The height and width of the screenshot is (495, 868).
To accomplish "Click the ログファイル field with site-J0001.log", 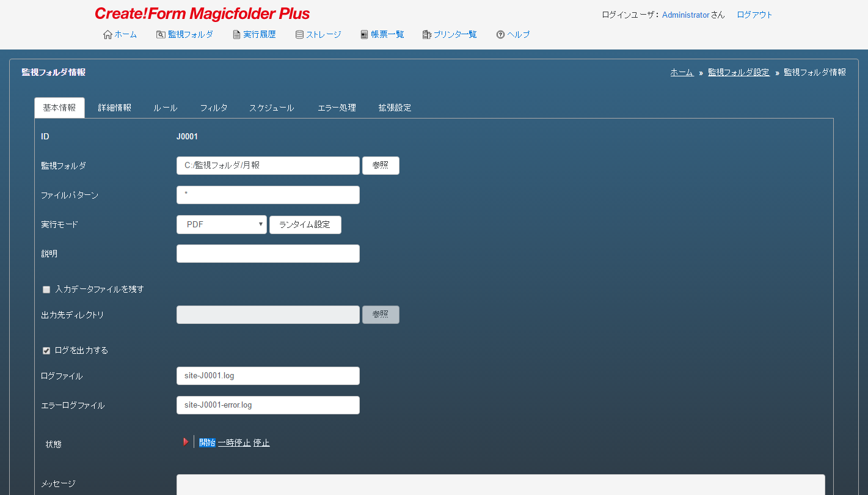I will coord(268,376).
